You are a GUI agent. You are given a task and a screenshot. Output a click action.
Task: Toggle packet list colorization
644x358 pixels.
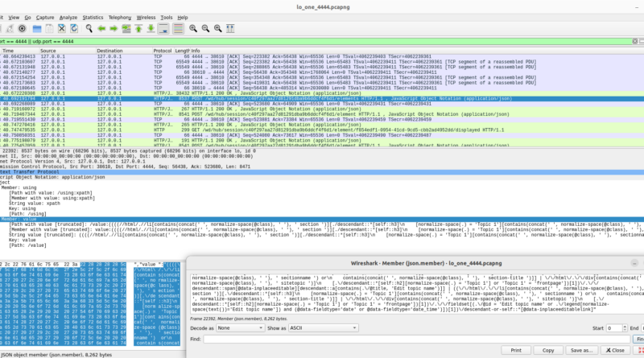click(x=178, y=28)
